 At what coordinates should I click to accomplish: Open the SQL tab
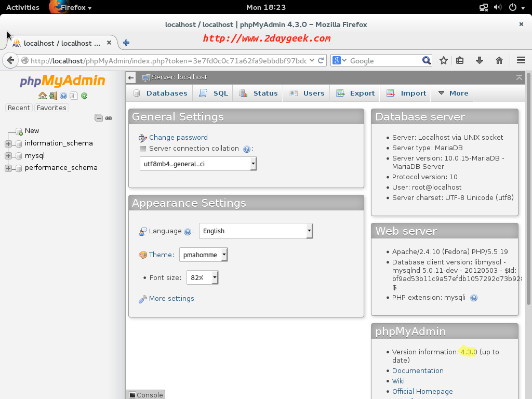click(213, 94)
